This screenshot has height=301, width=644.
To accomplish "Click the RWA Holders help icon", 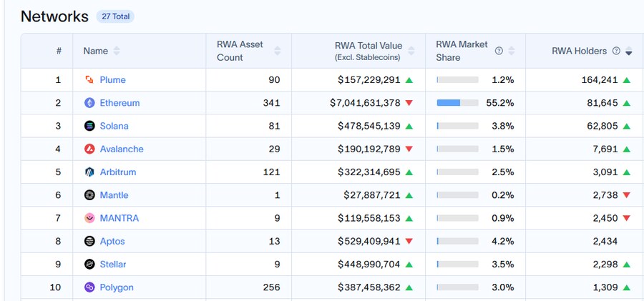I will click(x=616, y=51).
